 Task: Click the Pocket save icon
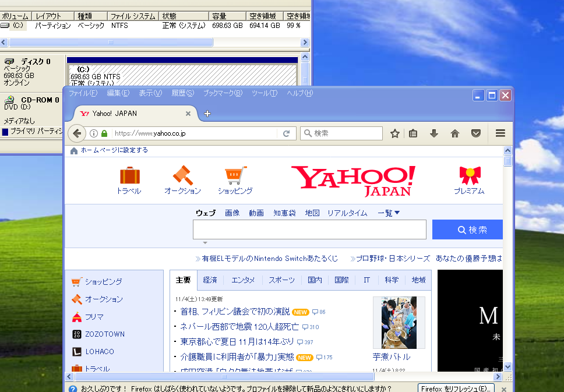(476, 133)
